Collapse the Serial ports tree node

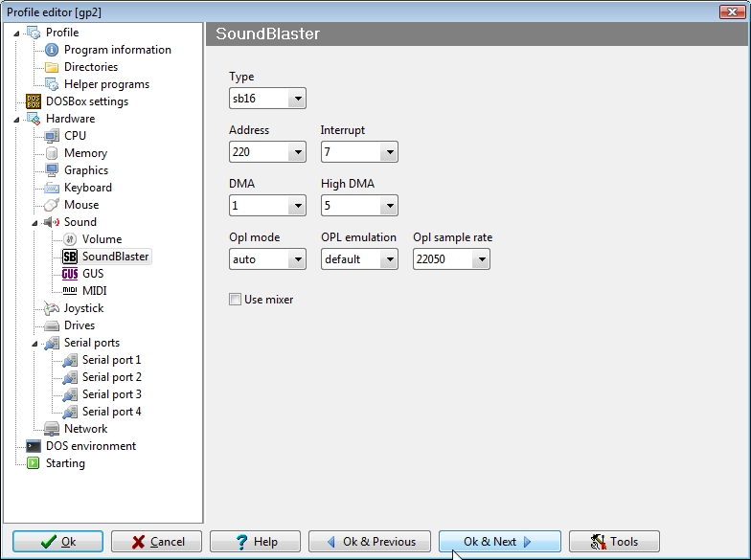tap(34, 343)
